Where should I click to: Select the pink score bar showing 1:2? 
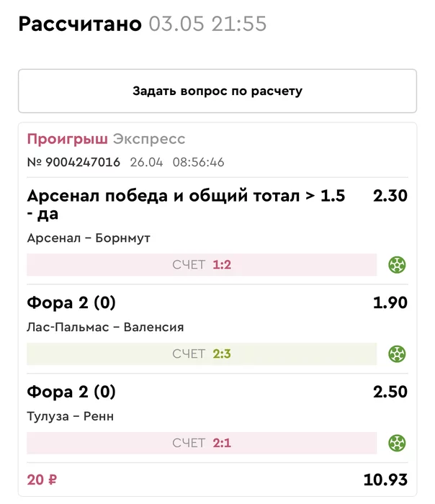click(202, 264)
